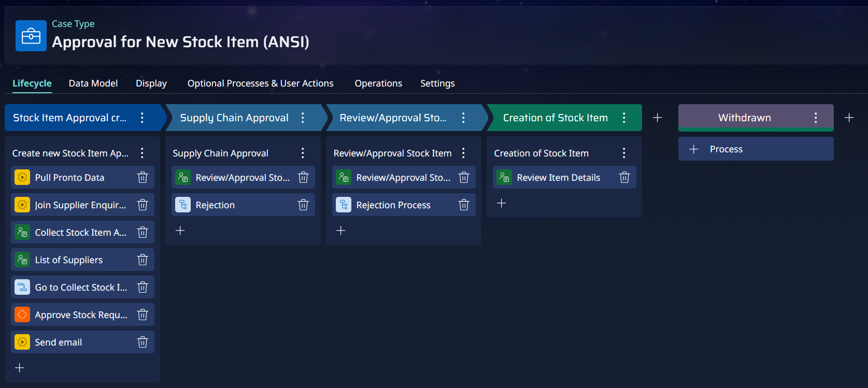This screenshot has height=388, width=868.
Task: Open the Rejection Process step
Action: (404, 205)
